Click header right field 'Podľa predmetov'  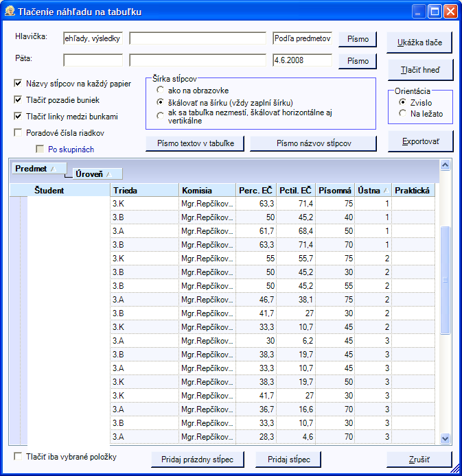pos(302,38)
